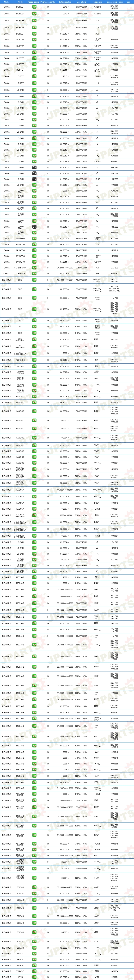The height and width of the screenshot is (980, 134).
Task: Click the E4M_ body code cell
Action: [x=98, y=977]
